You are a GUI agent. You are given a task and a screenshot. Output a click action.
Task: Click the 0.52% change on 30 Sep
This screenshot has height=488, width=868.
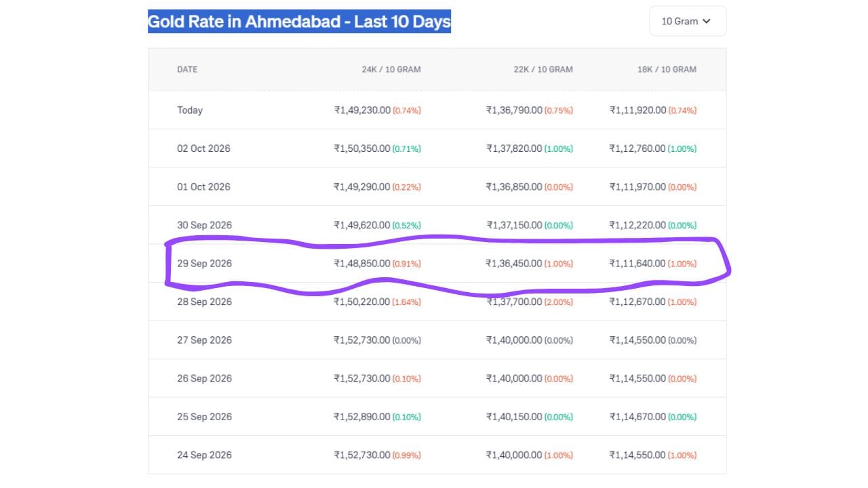pos(407,225)
